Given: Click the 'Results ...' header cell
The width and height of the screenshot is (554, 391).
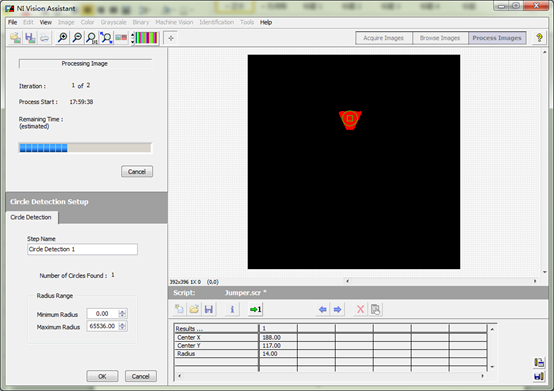Looking at the screenshot, I should click(216, 328).
